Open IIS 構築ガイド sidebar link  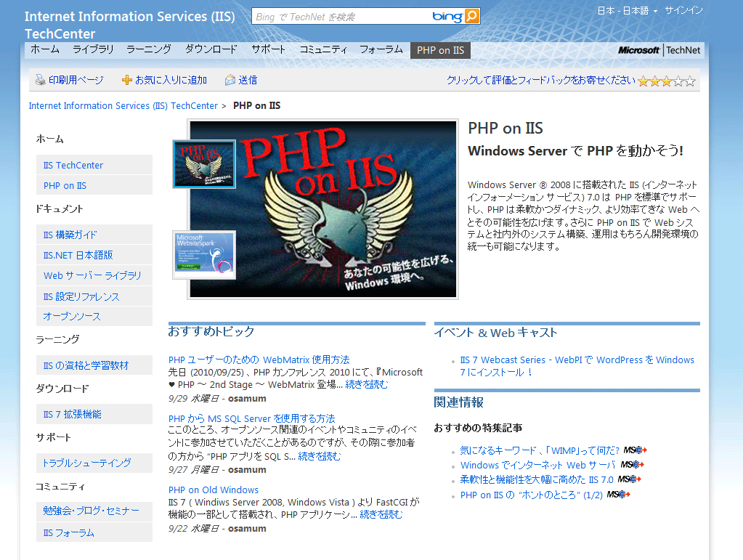(94, 235)
